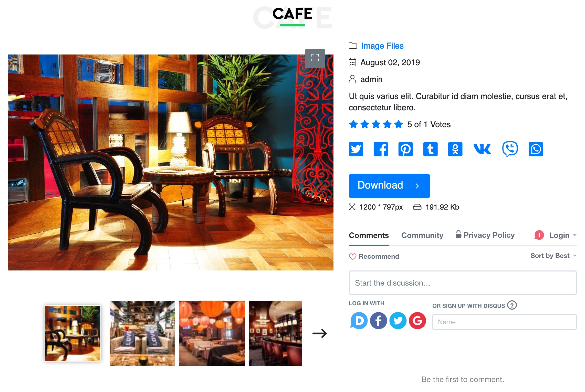This screenshot has height=392, width=585.
Task: Click the Image Files link
Action: (x=382, y=46)
